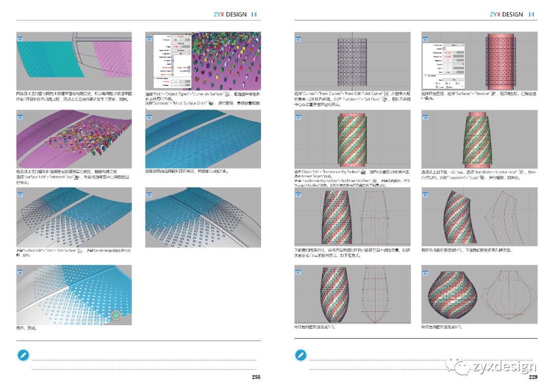Click the pencil note icon on page 255
Screen dimensions: 555x392
point(23,355)
